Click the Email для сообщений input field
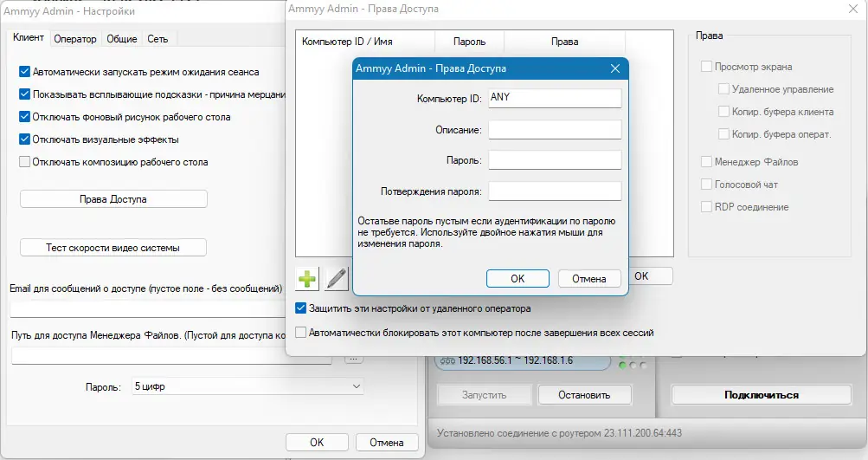868x460 pixels. click(148, 308)
